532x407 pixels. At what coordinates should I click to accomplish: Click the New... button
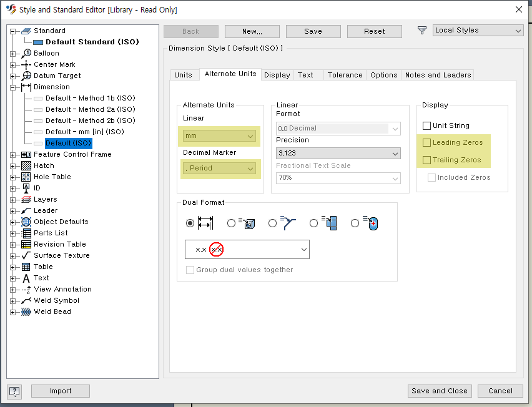252,32
